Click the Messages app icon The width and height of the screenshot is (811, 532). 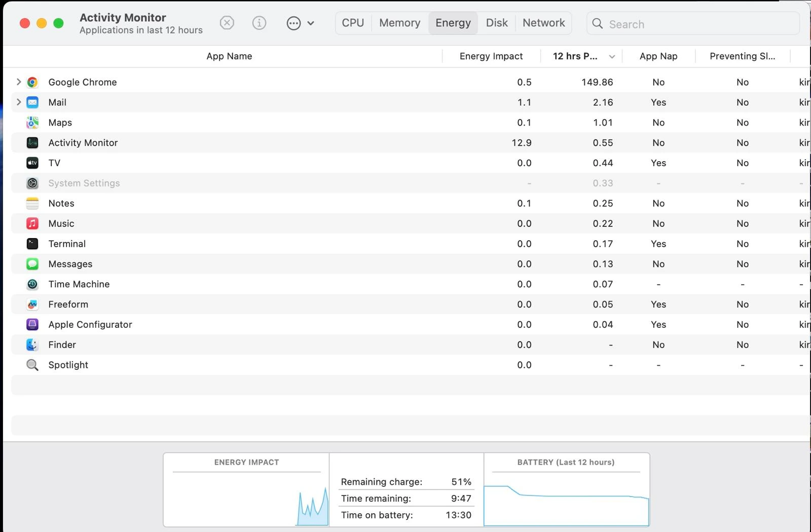pos(32,264)
